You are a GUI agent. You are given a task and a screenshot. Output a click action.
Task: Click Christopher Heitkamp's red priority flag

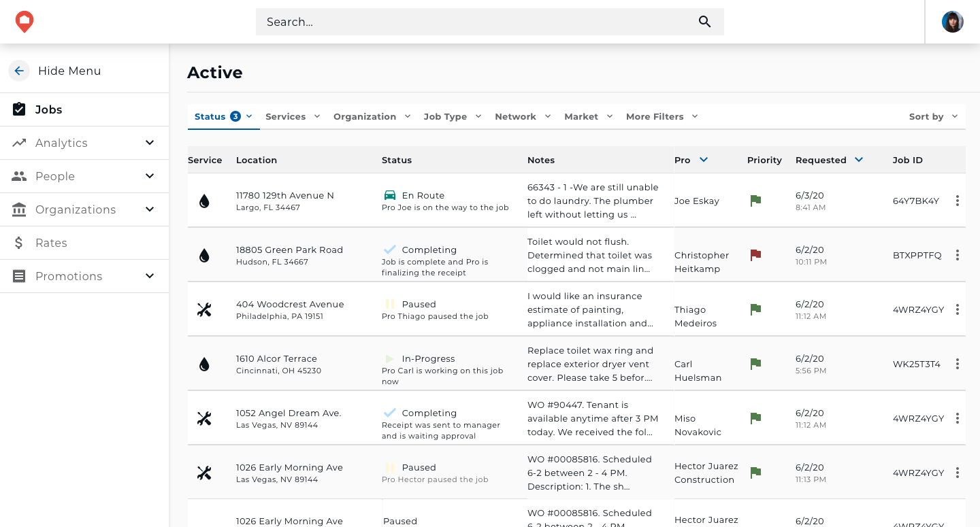pyautogui.click(x=755, y=255)
